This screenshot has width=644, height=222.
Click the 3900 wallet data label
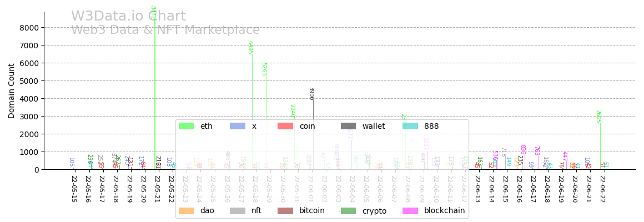pyautogui.click(x=311, y=93)
